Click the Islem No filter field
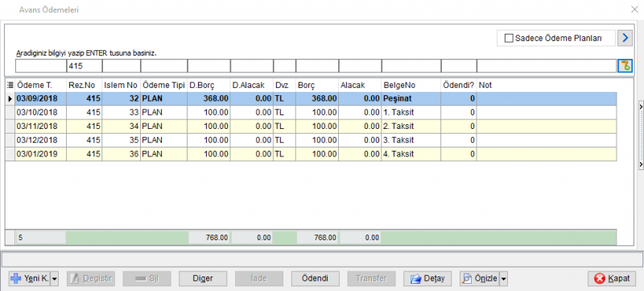This screenshot has width=644, height=291. [x=122, y=66]
